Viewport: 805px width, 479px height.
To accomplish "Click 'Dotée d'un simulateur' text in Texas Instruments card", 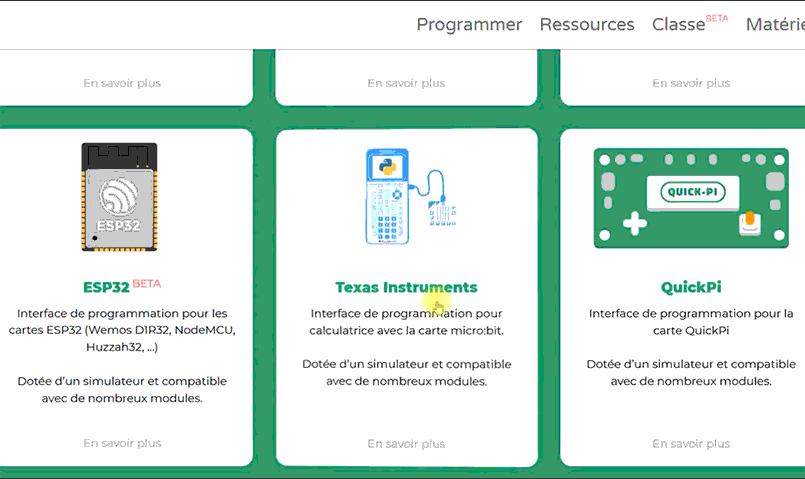I will tap(406, 373).
